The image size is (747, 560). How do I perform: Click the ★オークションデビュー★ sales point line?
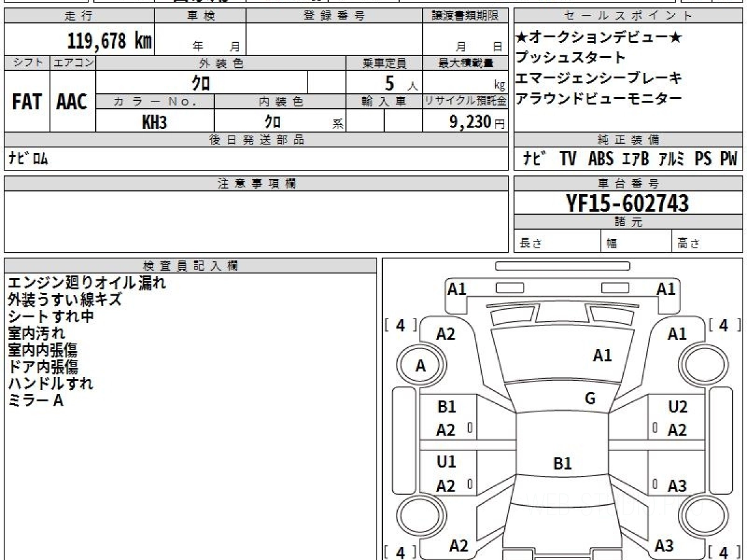click(x=598, y=37)
